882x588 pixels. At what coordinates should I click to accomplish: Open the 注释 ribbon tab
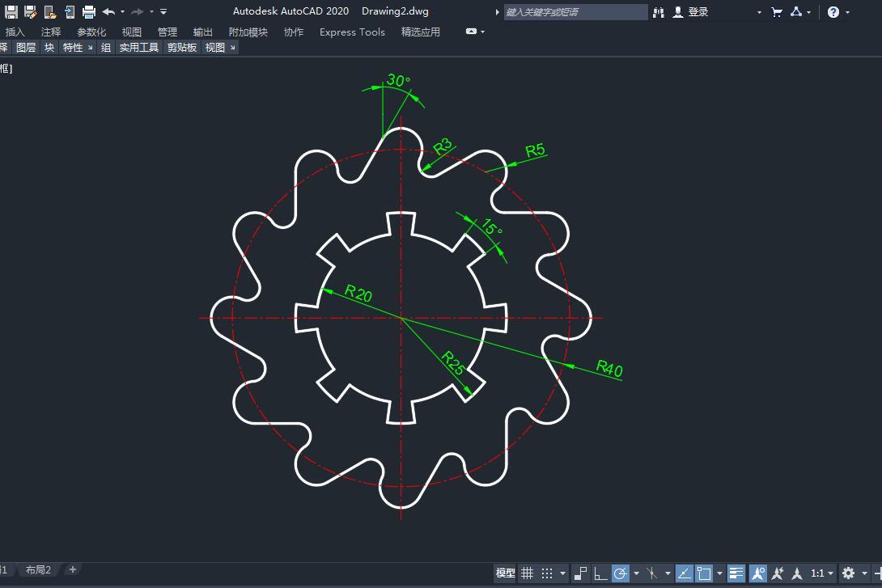(51, 32)
